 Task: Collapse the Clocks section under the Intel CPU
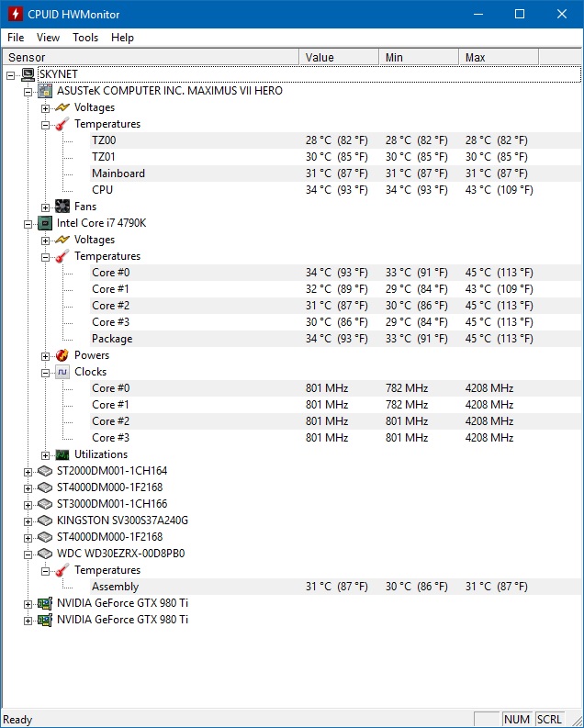coord(46,372)
